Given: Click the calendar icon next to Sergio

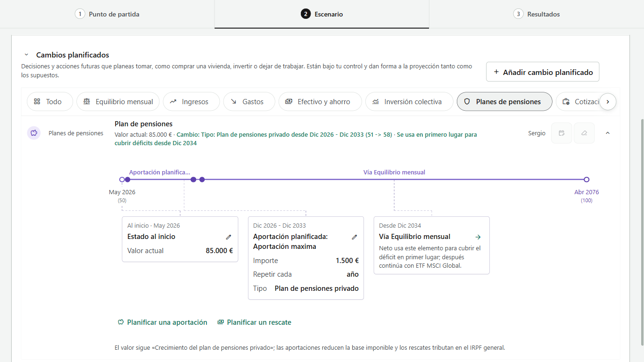Looking at the screenshot, I should 561,133.
